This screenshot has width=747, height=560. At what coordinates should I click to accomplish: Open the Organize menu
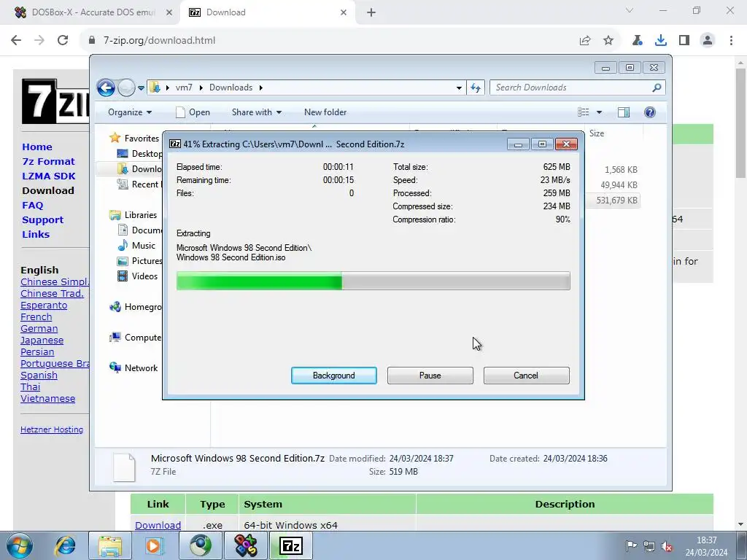(130, 112)
